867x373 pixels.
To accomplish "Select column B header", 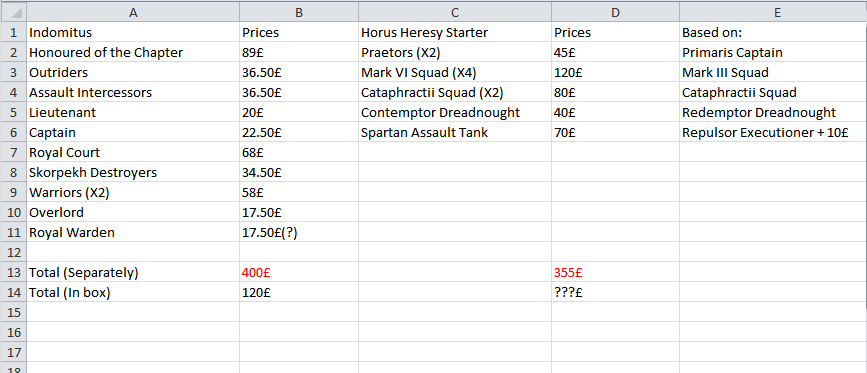I will (x=299, y=12).
